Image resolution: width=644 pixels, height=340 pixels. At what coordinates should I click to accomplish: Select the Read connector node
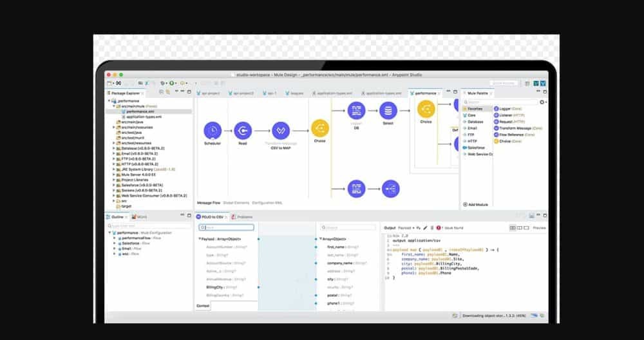(x=243, y=131)
